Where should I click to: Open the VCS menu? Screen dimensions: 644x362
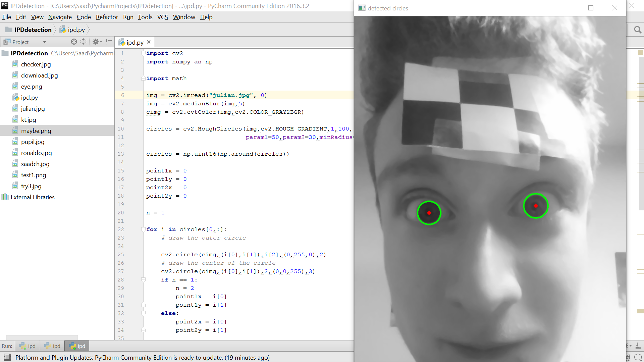(x=162, y=17)
